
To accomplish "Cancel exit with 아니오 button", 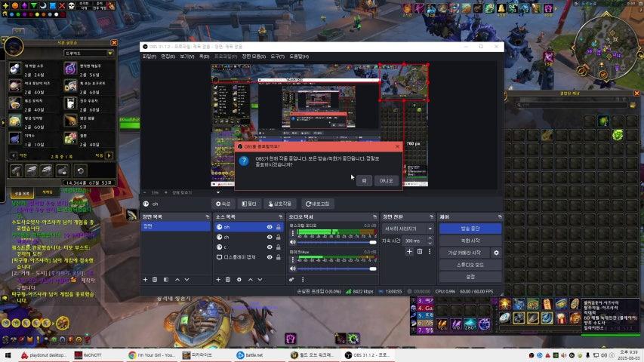I will coord(386,180).
